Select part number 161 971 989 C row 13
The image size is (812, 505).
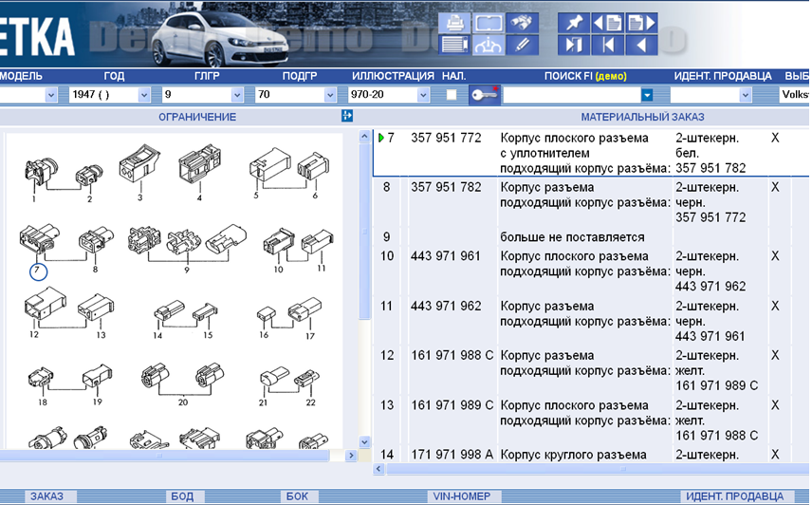point(452,405)
